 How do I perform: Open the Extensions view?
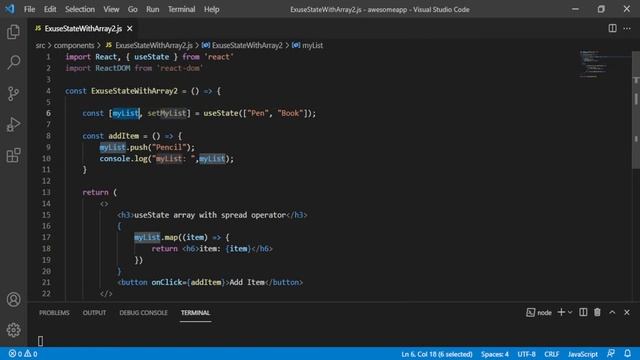[13, 156]
